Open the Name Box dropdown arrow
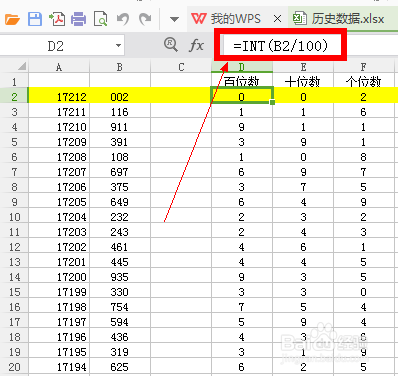 [x=118, y=45]
